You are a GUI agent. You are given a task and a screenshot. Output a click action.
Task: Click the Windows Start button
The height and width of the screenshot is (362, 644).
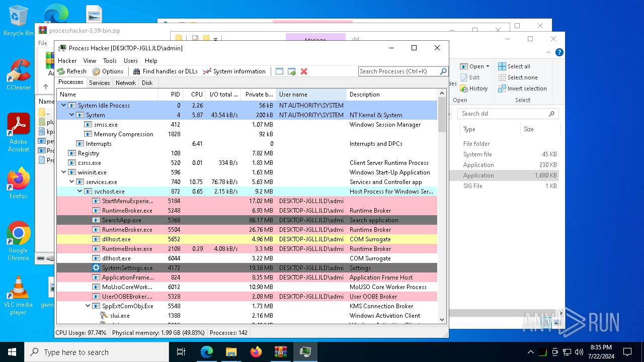[12, 352]
